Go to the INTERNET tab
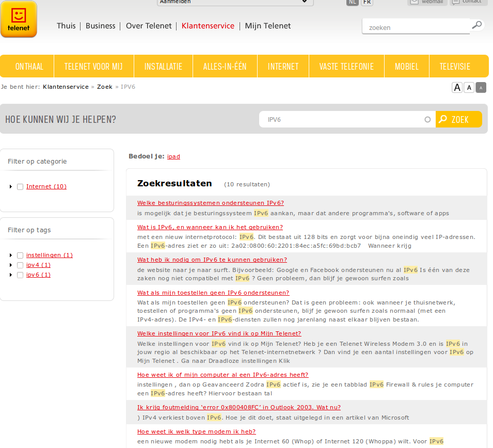Viewport: 493px width, 448px height. pos(283,67)
